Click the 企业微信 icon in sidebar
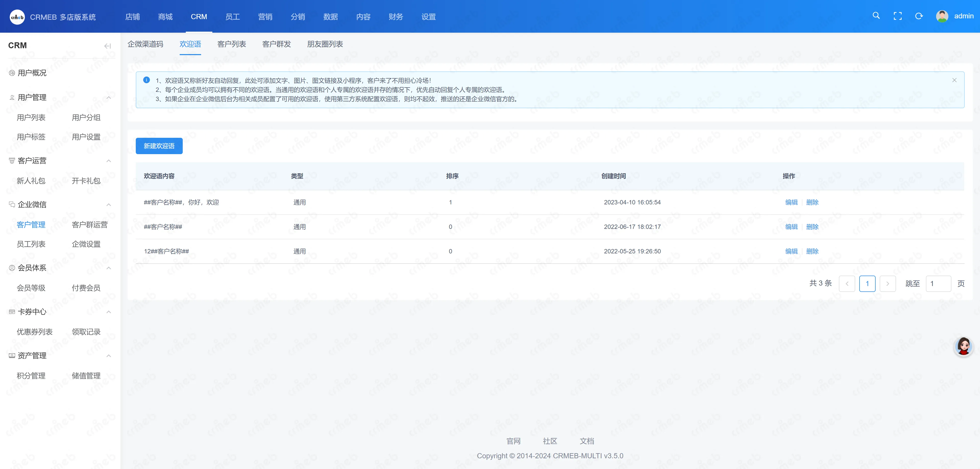This screenshot has width=980, height=469. click(x=12, y=204)
